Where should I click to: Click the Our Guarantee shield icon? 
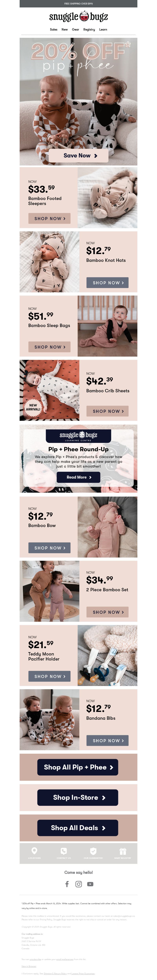(x=93, y=851)
